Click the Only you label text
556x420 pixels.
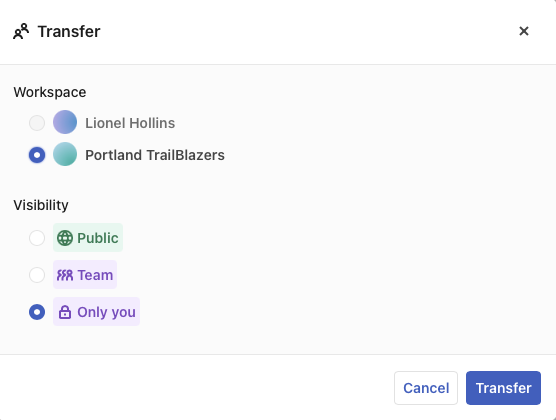(106, 313)
